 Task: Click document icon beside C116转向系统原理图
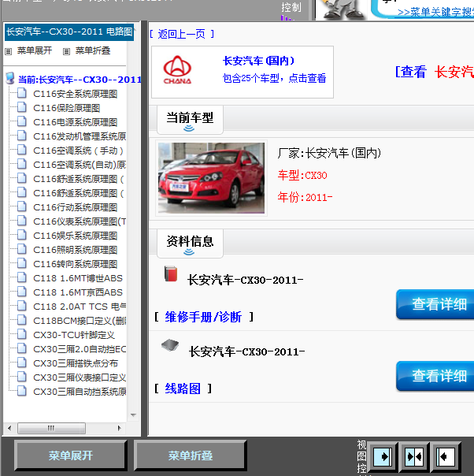pyautogui.click(x=21, y=263)
